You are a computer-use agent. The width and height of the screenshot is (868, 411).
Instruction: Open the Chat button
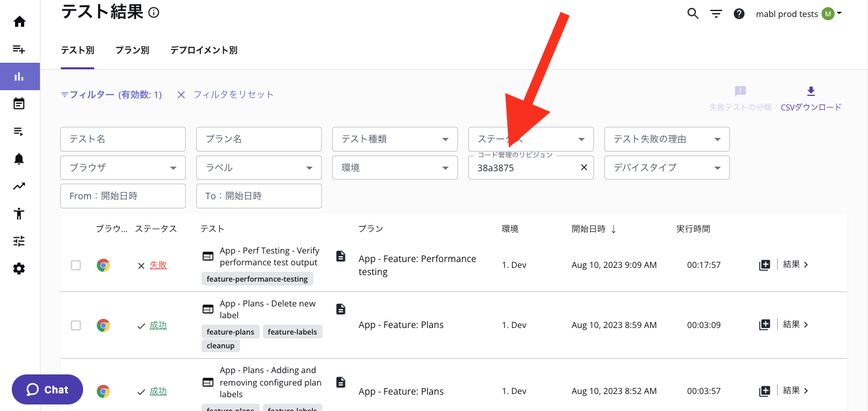(47, 389)
